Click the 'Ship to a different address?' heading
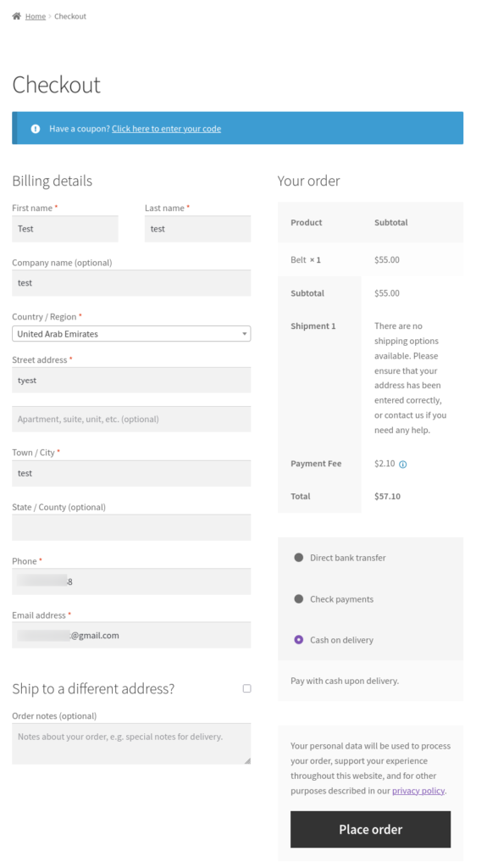The height and width of the screenshot is (868, 487). click(x=93, y=688)
